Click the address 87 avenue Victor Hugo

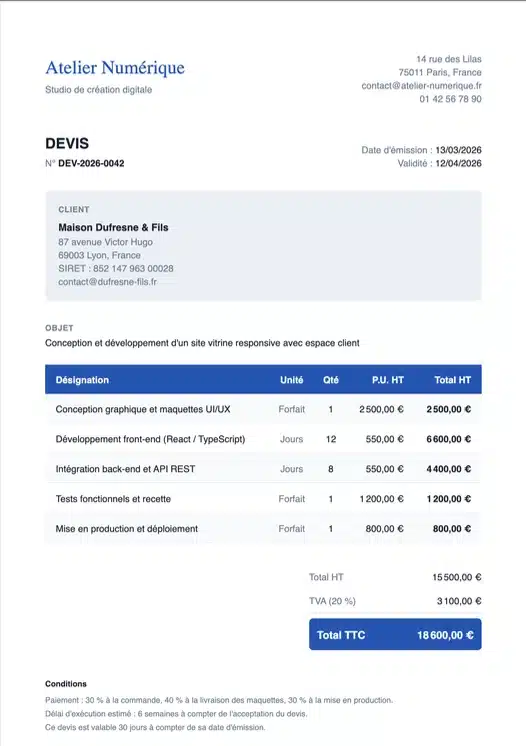click(106, 242)
